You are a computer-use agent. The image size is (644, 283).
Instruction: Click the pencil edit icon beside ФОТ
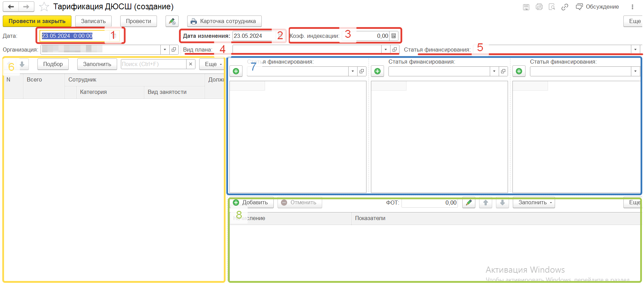click(468, 203)
